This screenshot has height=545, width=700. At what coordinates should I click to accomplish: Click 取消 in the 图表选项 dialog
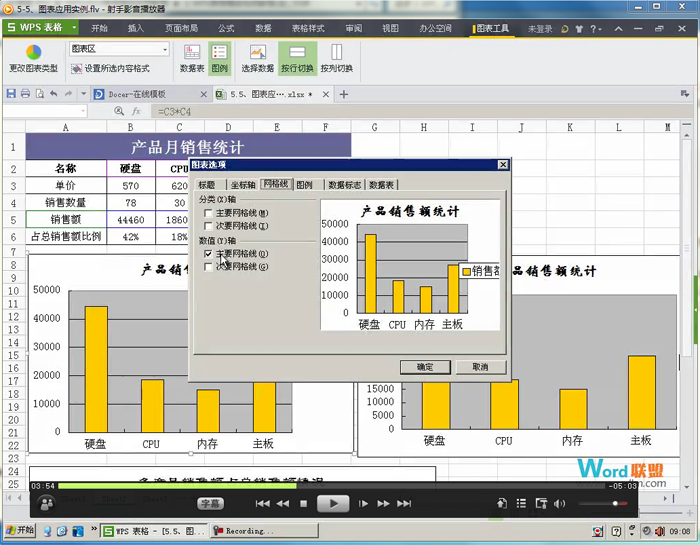click(x=480, y=367)
